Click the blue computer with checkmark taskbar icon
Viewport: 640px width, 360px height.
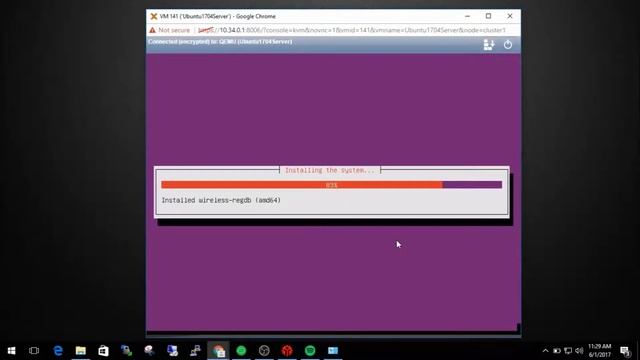[x=172, y=351]
